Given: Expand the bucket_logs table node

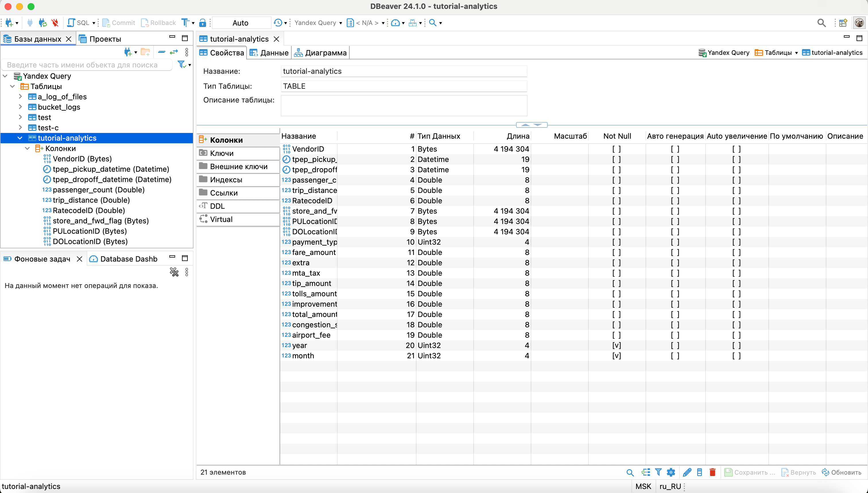Looking at the screenshot, I should pyautogui.click(x=20, y=107).
